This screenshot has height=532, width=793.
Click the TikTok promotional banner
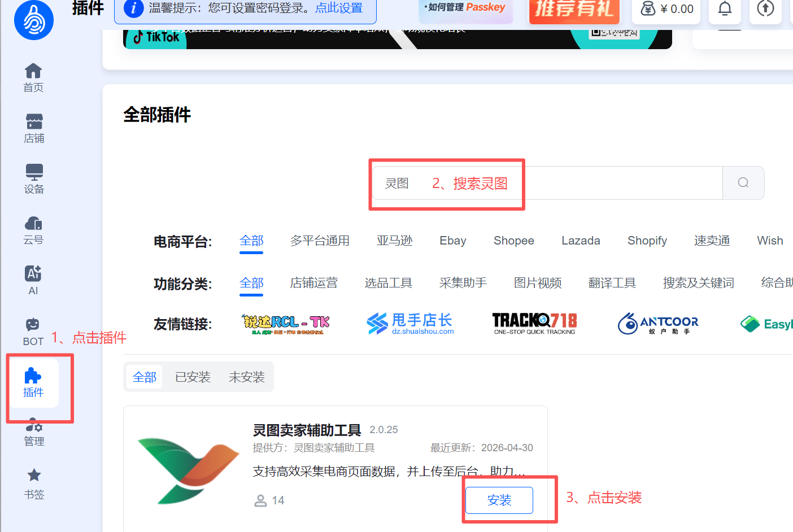click(398, 39)
